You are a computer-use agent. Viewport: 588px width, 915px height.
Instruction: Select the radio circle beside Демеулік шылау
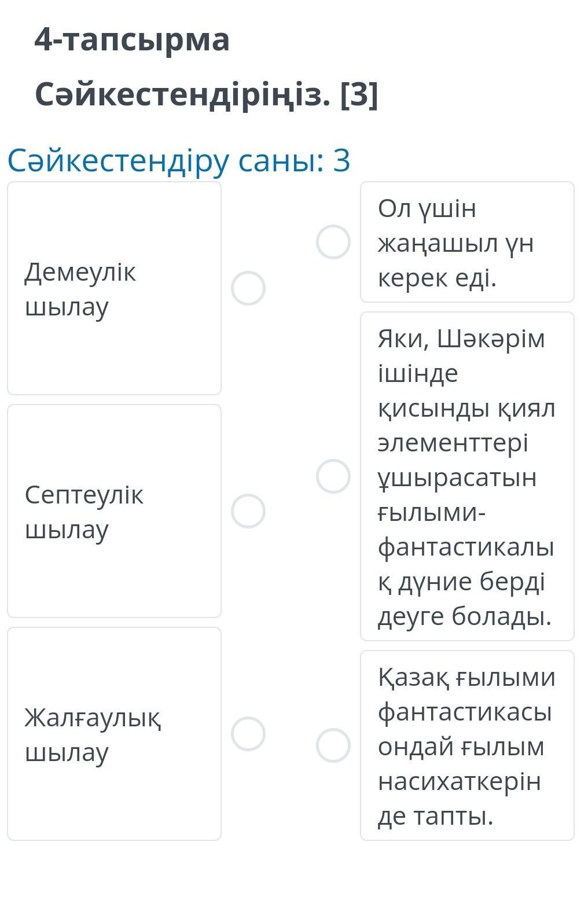[x=248, y=288]
